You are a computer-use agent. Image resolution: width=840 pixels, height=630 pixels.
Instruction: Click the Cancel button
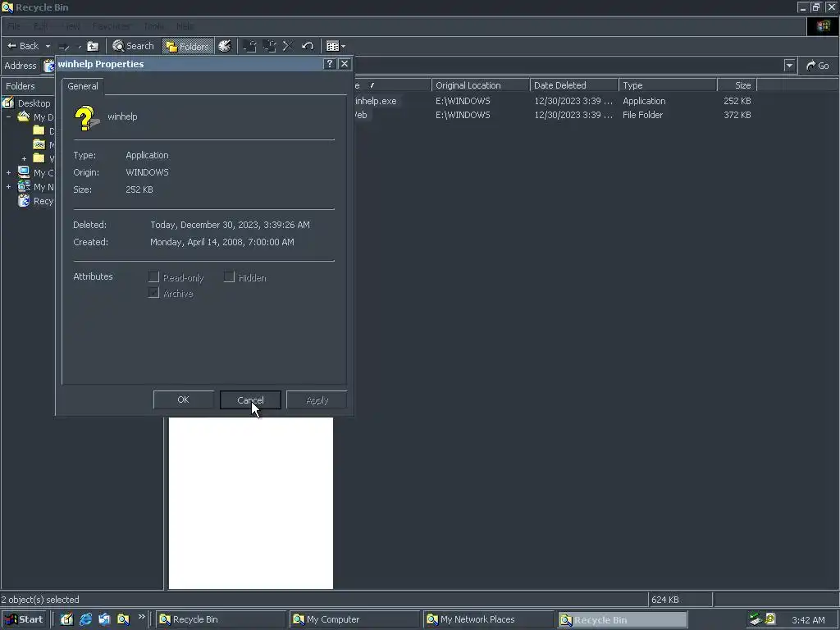(250, 399)
